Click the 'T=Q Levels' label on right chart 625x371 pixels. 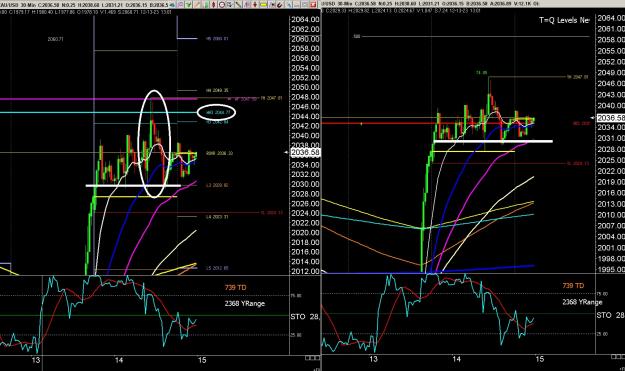tap(564, 20)
